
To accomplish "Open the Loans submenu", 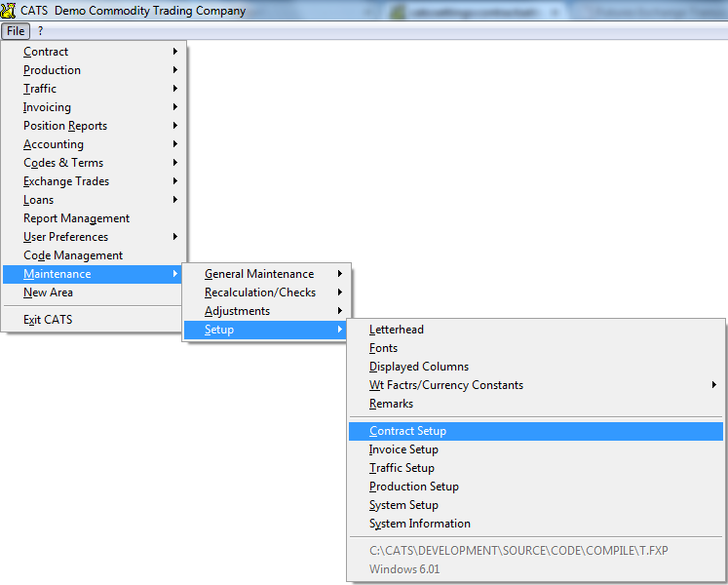I will [95, 200].
